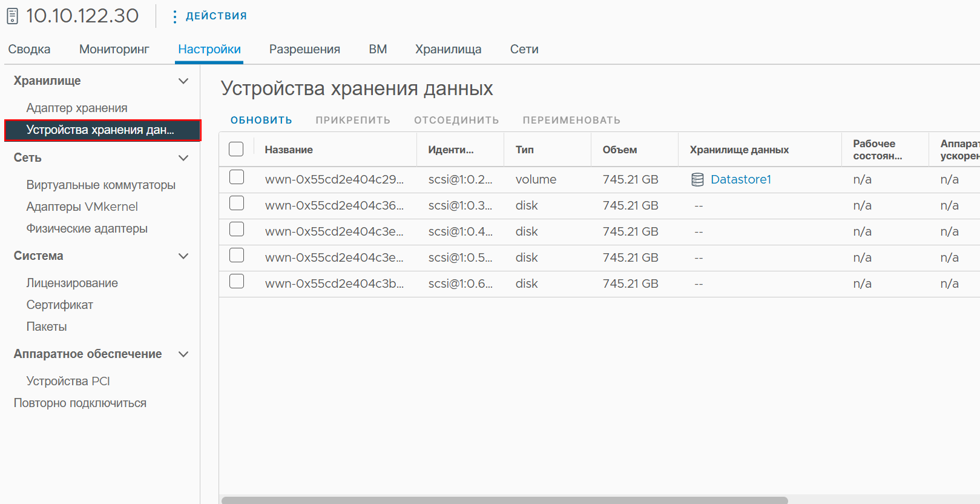Click the host title 10.10.122.30
The image size is (980, 504).
(x=82, y=16)
